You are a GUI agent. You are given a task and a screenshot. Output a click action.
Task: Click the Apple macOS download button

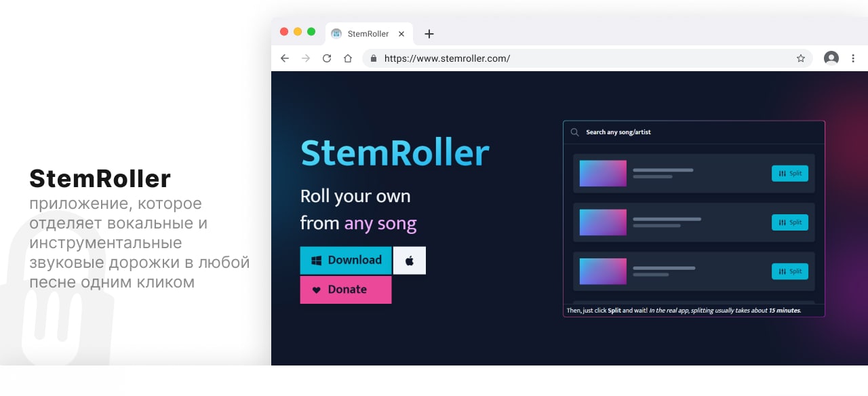(410, 260)
